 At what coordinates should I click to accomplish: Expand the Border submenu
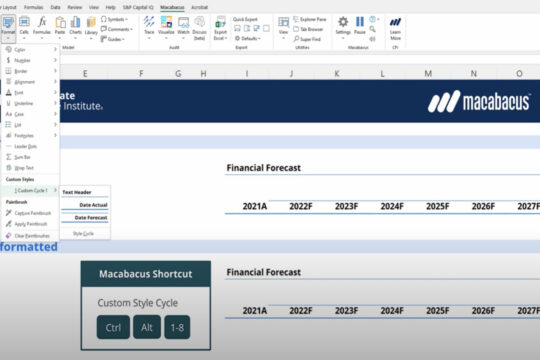tap(30, 71)
